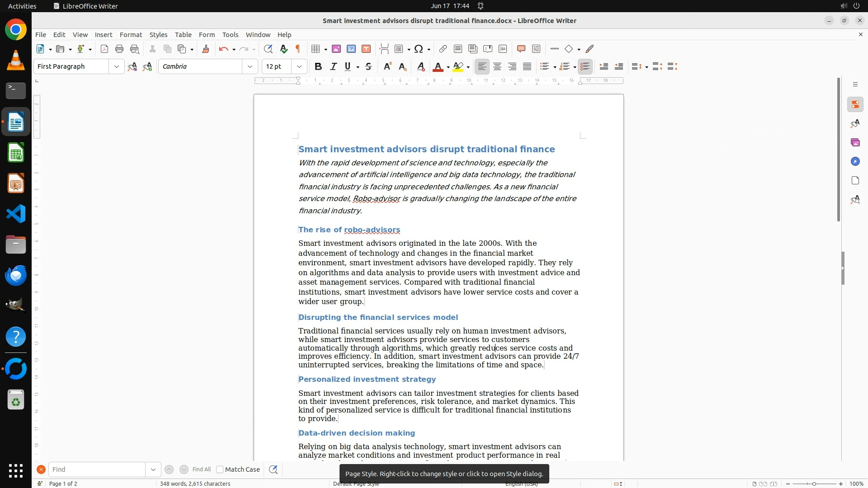Open the Styles menu

click(x=158, y=35)
